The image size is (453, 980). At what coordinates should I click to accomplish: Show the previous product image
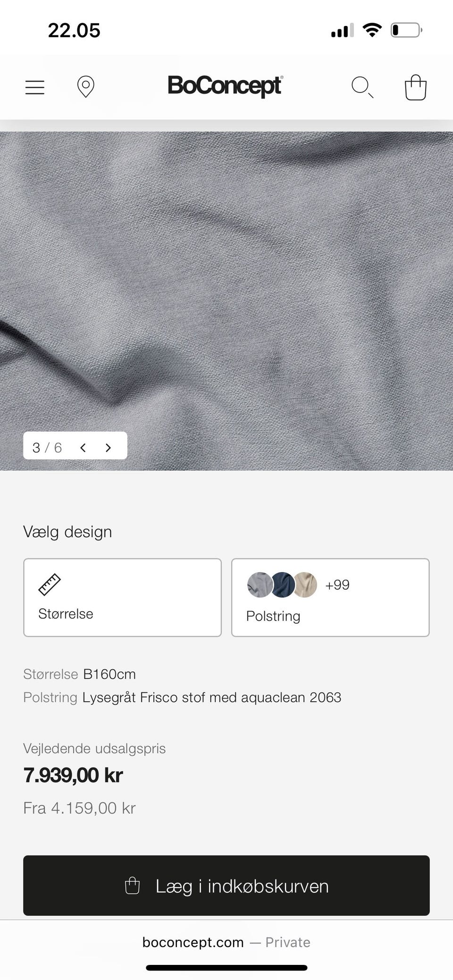coord(83,448)
